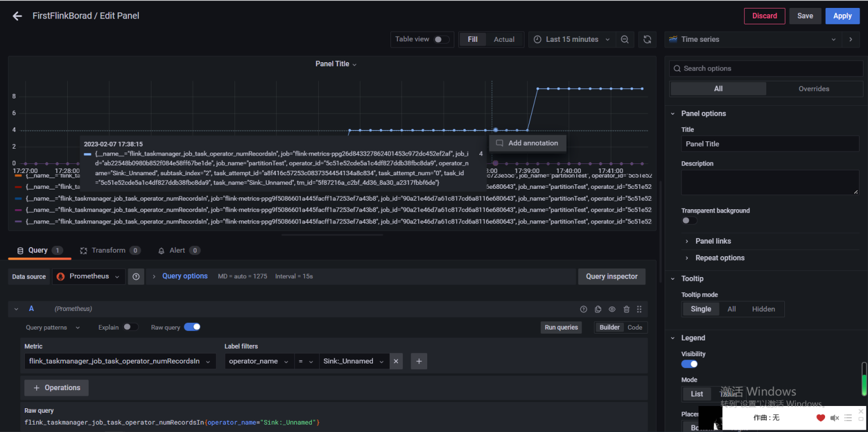
Task: Expand the Query options section
Action: pos(185,277)
